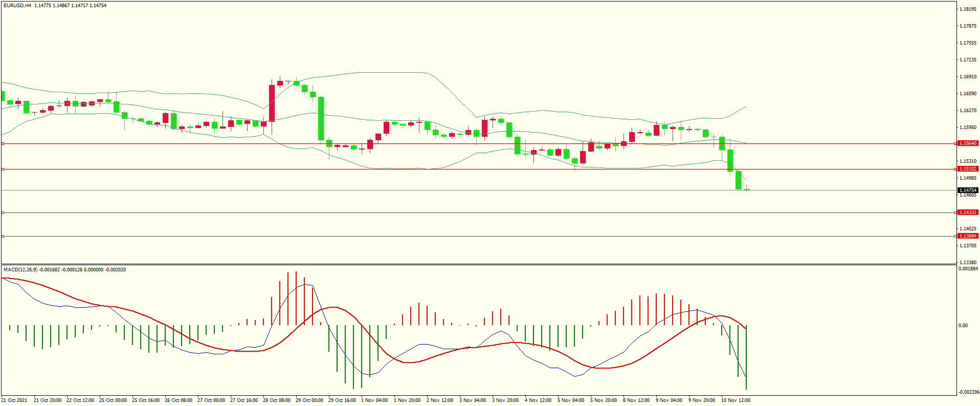Click the 1.18195 price scale value

pos(967,9)
